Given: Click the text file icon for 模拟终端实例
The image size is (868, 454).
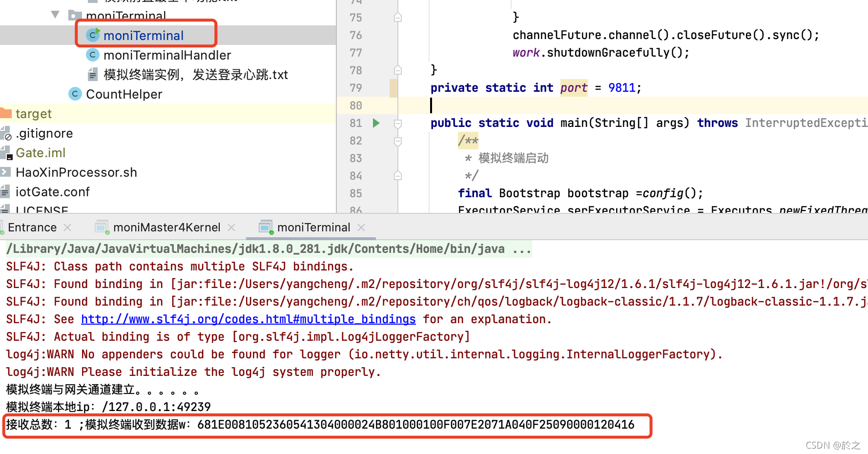Looking at the screenshot, I should pyautogui.click(x=93, y=74).
